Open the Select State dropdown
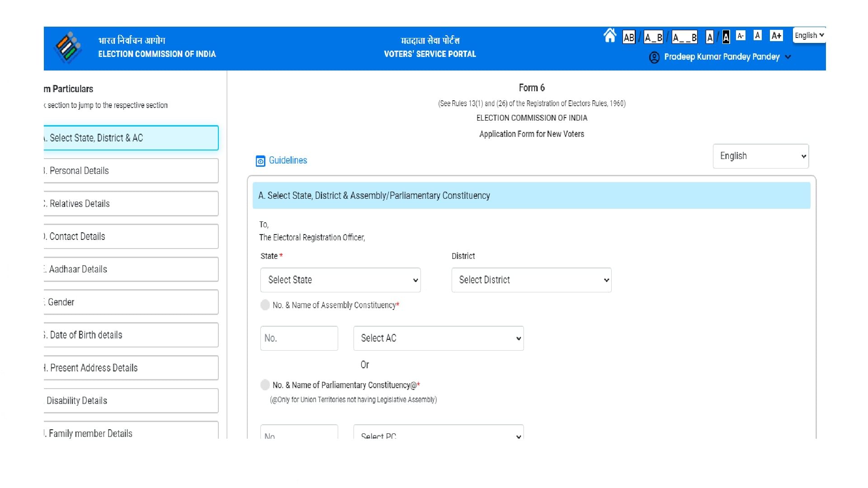 tap(340, 280)
